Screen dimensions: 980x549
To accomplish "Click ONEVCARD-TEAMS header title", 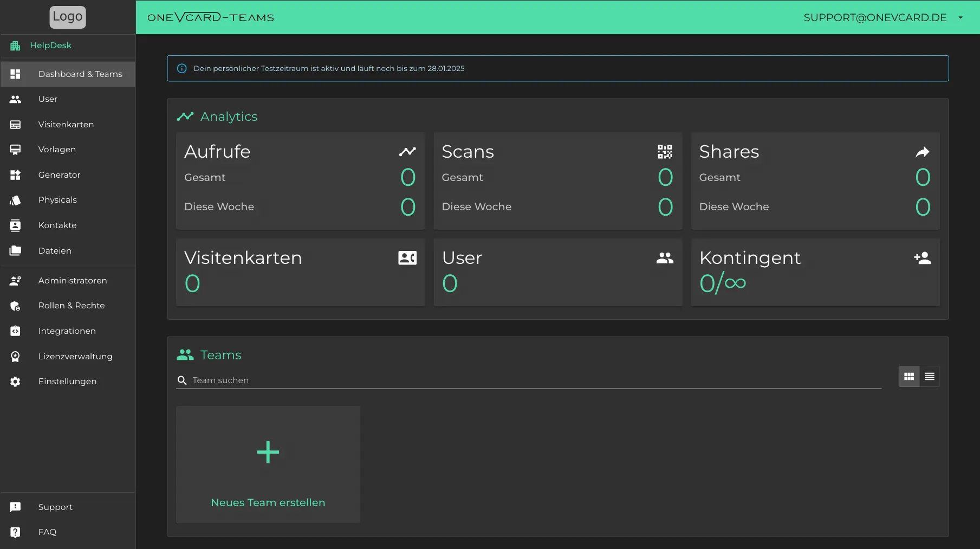I will pos(211,17).
